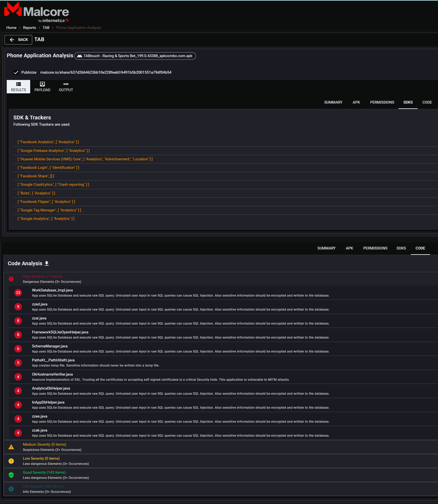Click the High Severity red alert icon
Viewport: 438px width, 504px height.
(11, 279)
